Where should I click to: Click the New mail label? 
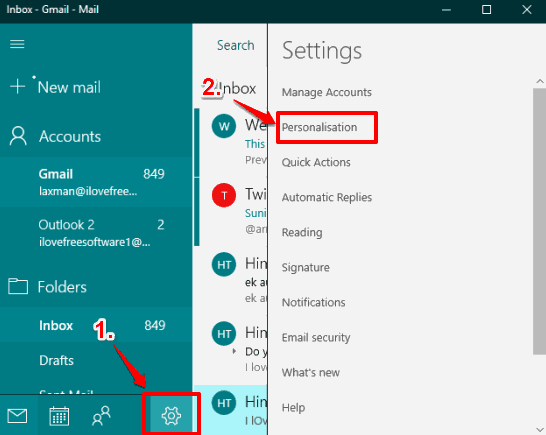69,87
